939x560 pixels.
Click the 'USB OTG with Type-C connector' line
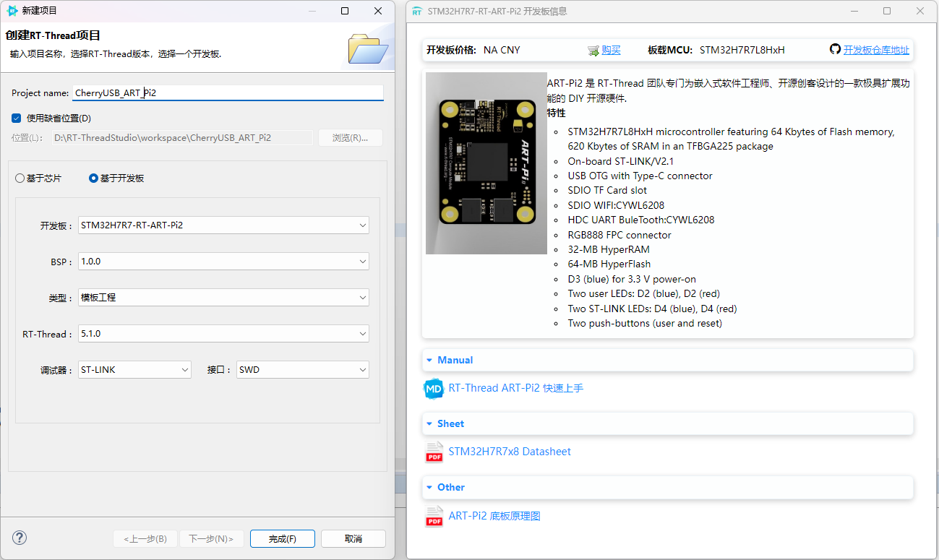coord(640,176)
